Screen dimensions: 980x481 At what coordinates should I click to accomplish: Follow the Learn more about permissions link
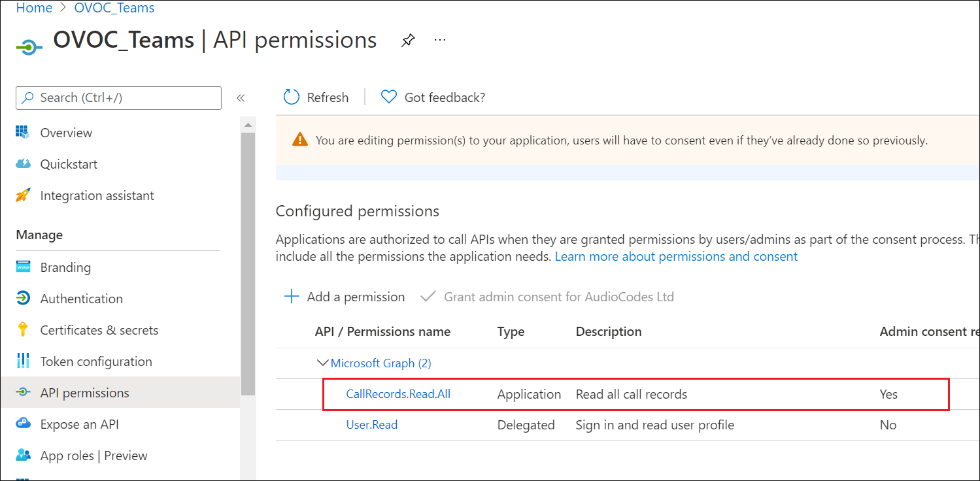click(676, 256)
